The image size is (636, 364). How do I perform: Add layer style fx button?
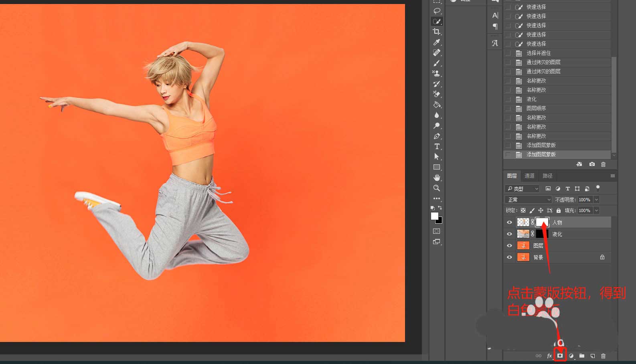549,356
